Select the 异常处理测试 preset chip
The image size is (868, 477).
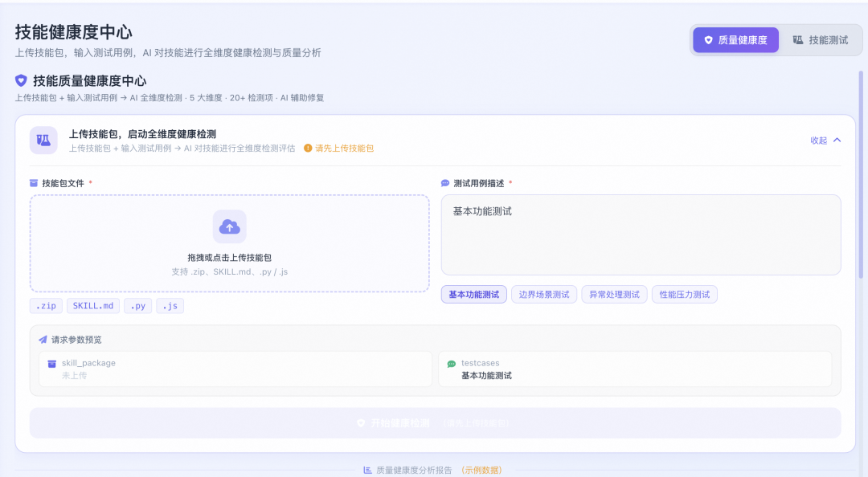click(615, 295)
